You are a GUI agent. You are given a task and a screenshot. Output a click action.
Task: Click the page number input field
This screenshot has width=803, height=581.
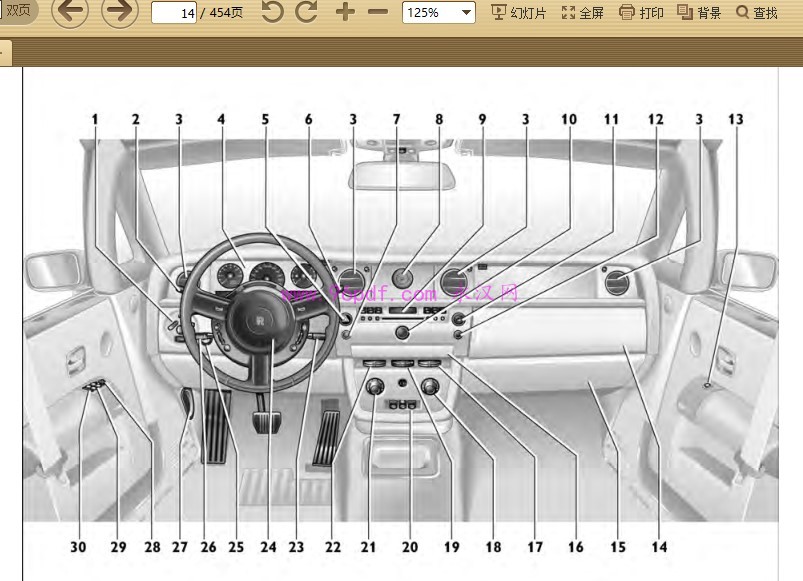pyautogui.click(x=174, y=13)
